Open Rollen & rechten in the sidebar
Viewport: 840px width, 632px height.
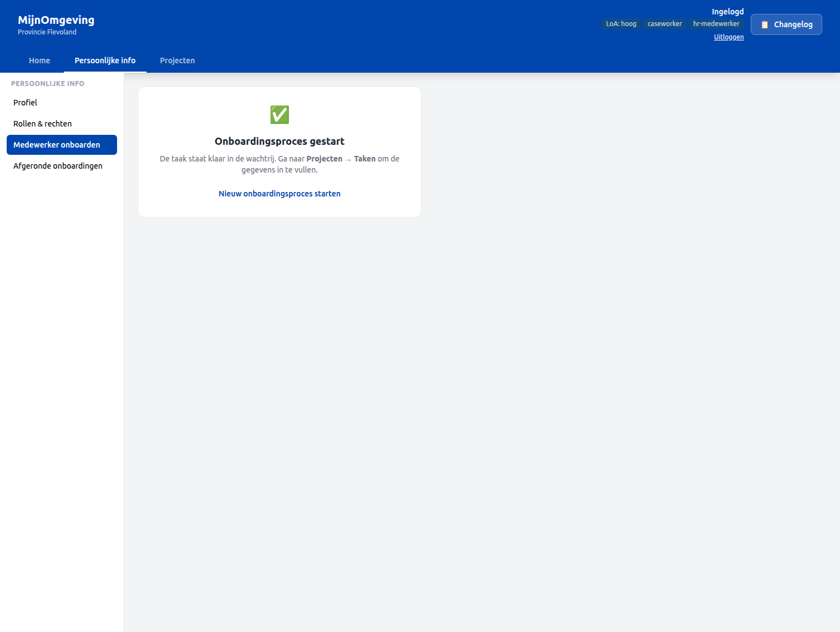(x=43, y=124)
